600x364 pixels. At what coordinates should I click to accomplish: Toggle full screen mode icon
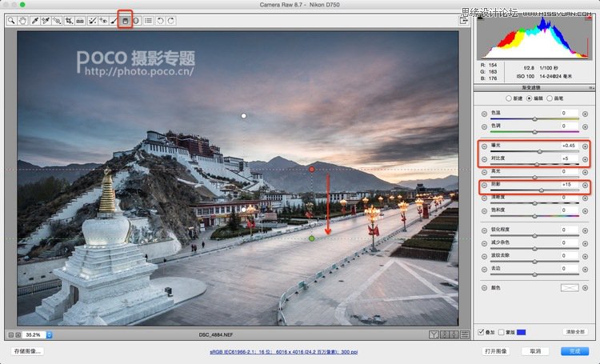point(464,21)
